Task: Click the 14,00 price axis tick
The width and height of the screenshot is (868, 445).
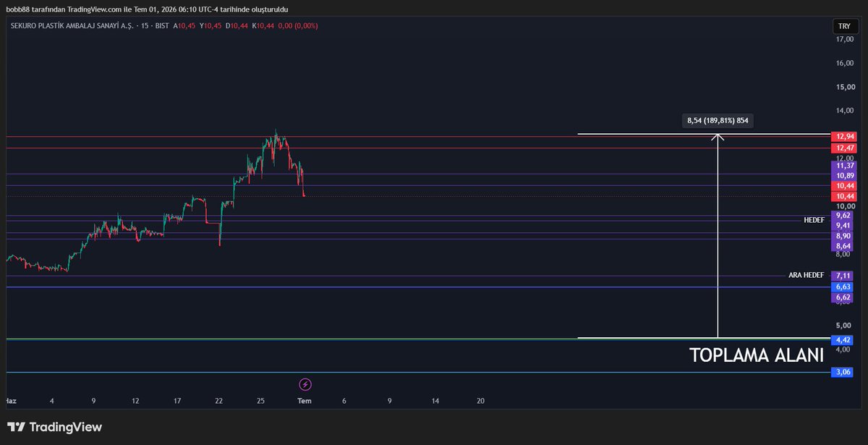Action: pyautogui.click(x=845, y=111)
